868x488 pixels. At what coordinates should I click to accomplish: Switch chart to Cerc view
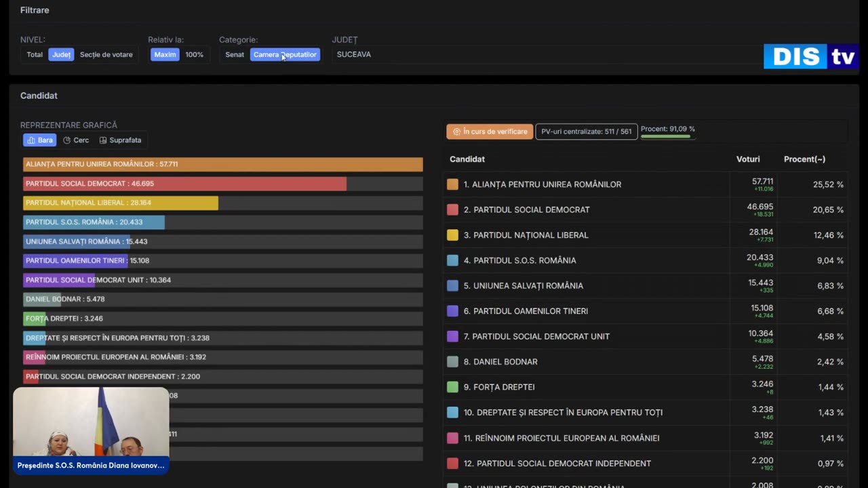[x=76, y=140]
